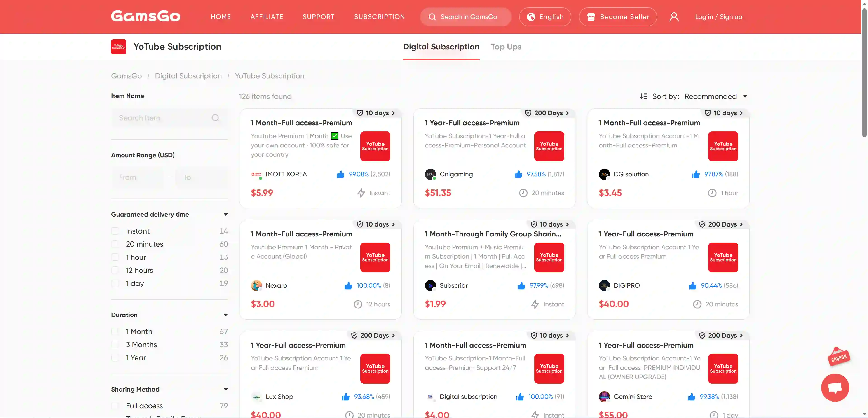Collapse the Duration filter section
The image size is (868, 418).
coord(225,315)
